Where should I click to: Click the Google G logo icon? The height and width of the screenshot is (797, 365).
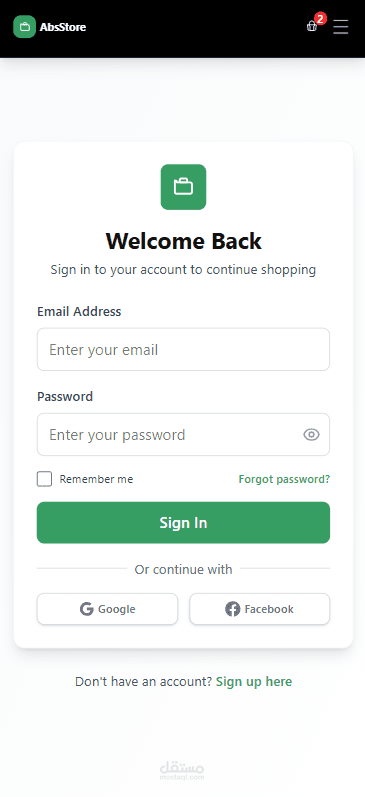click(86, 609)
